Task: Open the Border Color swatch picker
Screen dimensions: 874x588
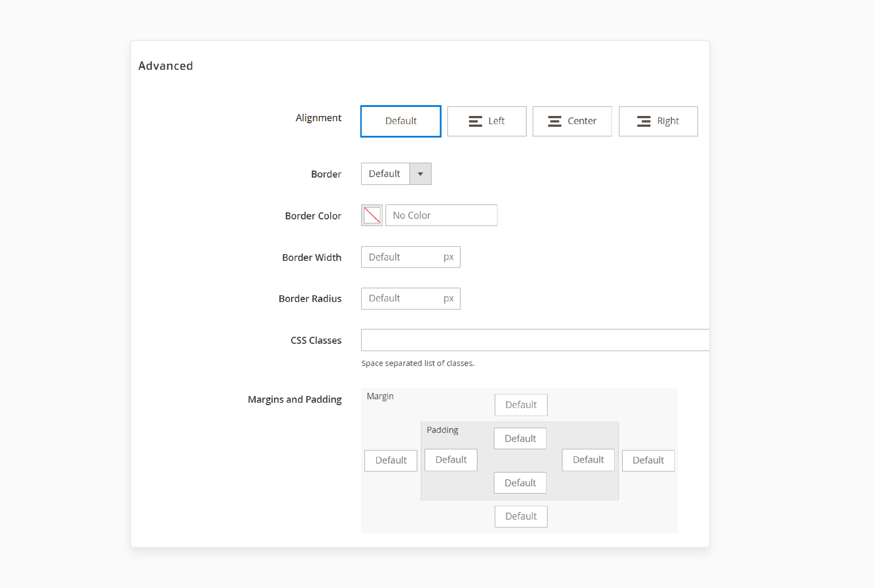Action: click(372, 215)
